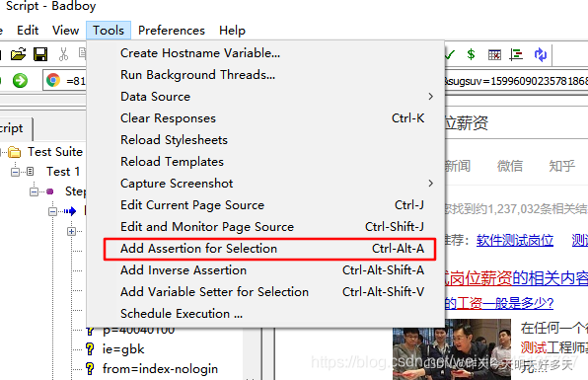Screen dimensions: 588x380
Task: Select the ie=gbk parameter
Action: click(x=123, y=349)
